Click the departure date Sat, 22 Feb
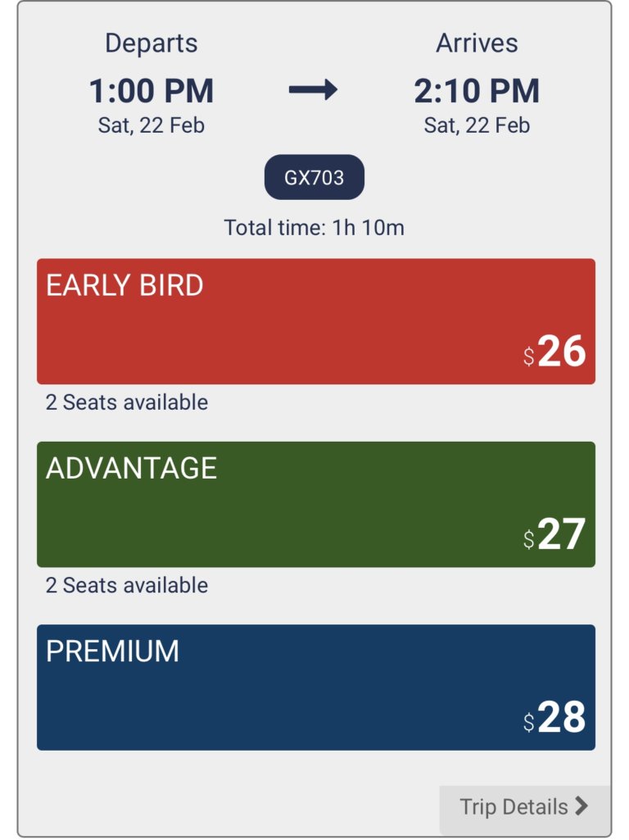The image size is (629, 840). (152, 125)
